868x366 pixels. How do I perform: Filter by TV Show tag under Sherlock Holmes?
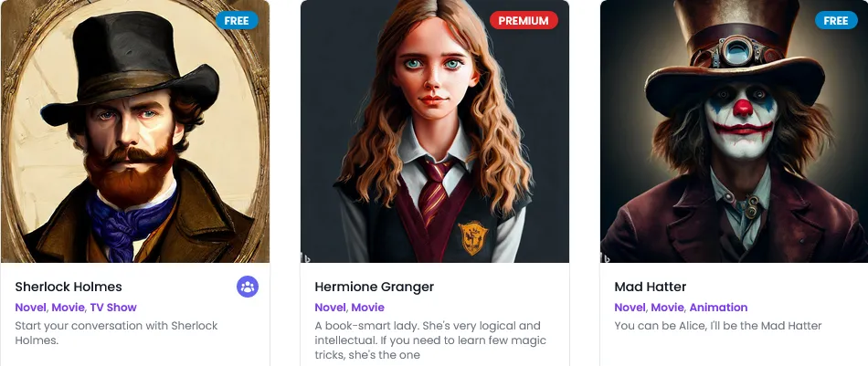tap(113, 308)
